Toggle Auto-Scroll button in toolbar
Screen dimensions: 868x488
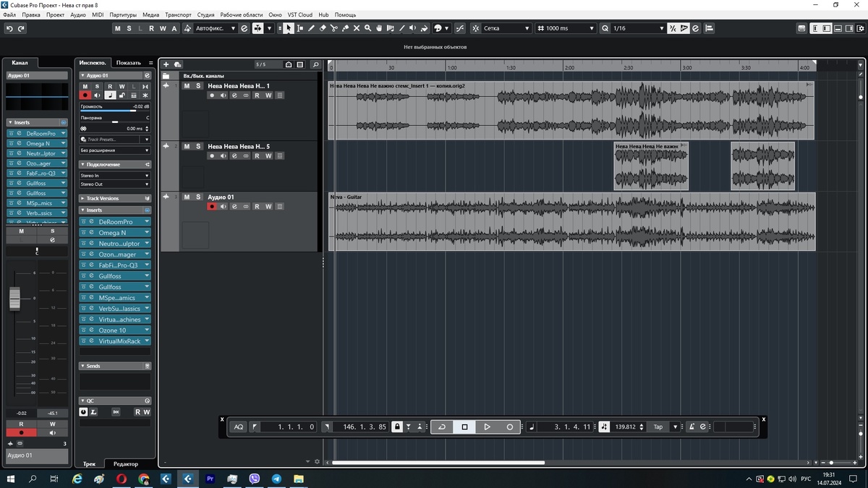256,28
